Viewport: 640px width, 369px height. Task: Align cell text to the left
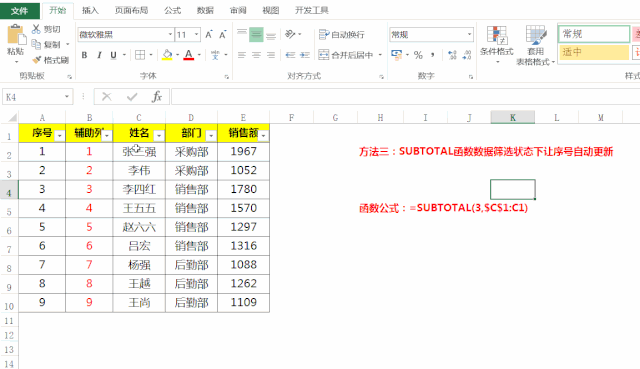point(242,55)
